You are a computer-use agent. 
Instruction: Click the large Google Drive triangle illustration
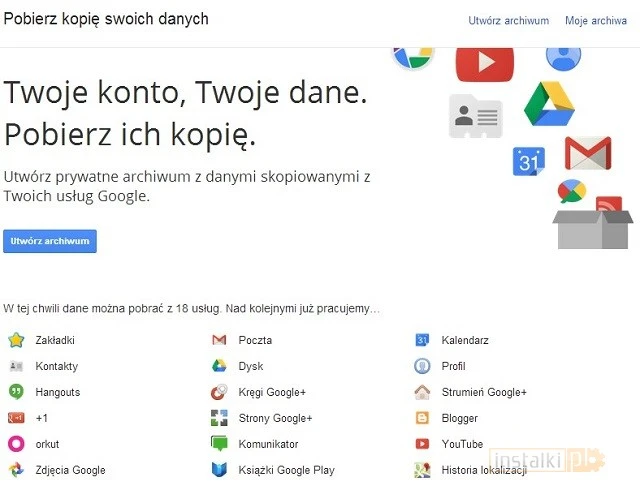pos(549,104)
